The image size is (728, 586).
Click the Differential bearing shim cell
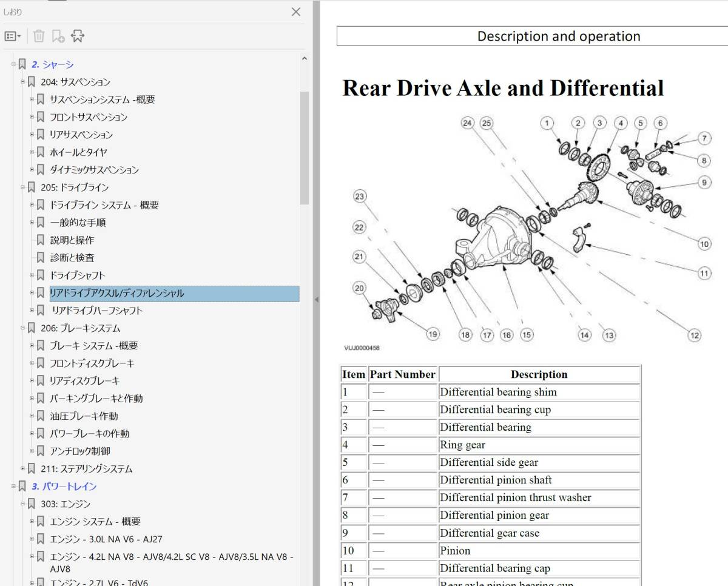539,392
